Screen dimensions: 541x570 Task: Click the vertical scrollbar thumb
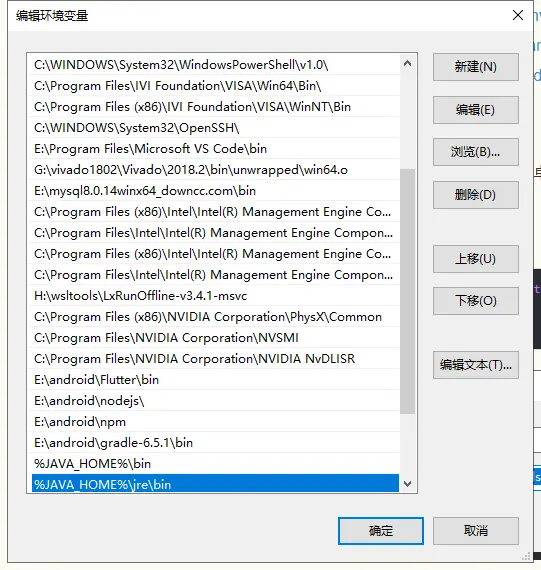click(x=408, y=291)
